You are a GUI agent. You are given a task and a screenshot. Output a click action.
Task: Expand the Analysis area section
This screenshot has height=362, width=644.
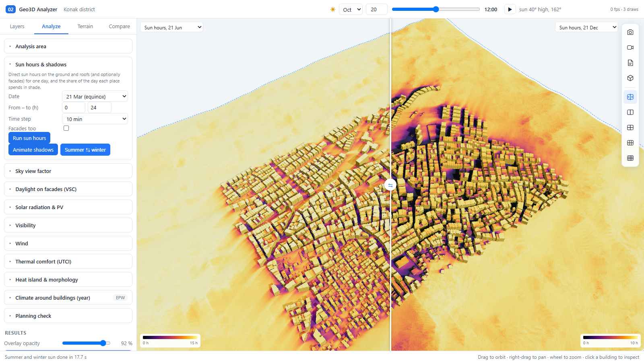tap(68, 46)
